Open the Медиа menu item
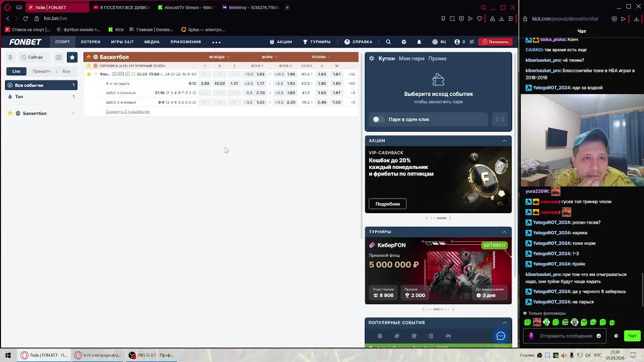This screenshot has height=362, width=644. [x=152, y=42]
